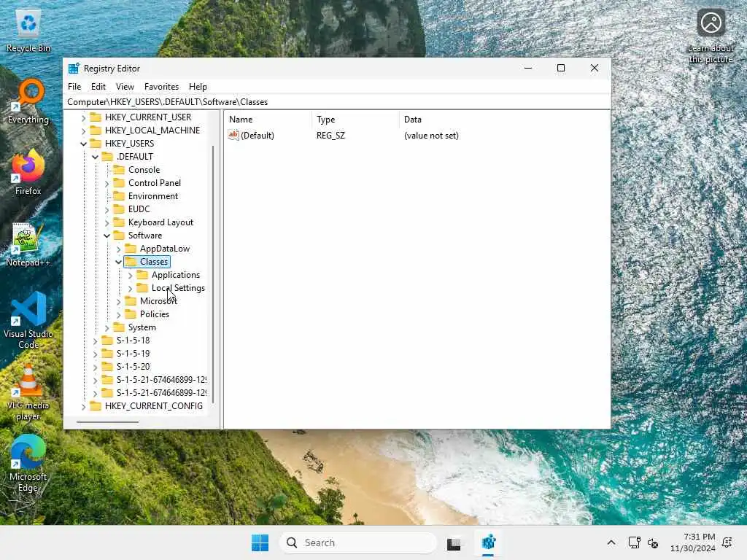Screen dimensions: 747x560
Task: Expand the Control Panel key
Action: (x=107, y=183)
